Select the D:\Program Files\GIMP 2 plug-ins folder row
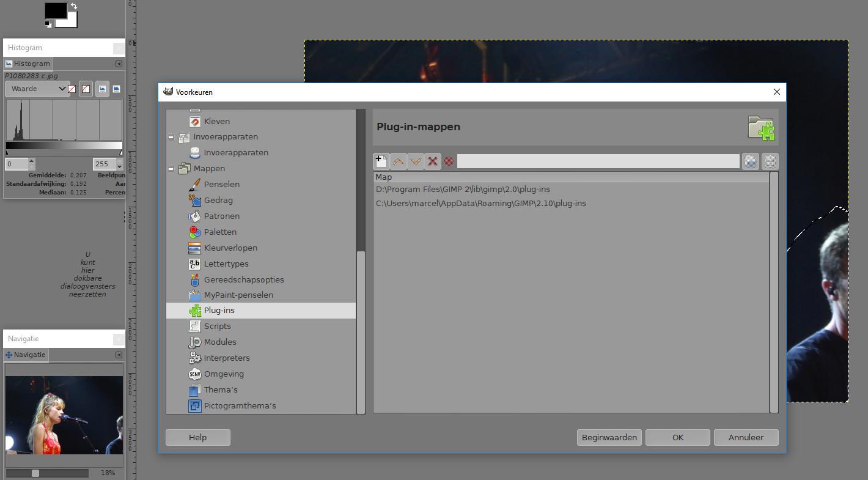Viewport: 868px width, 480px height. tap(572, 190)
